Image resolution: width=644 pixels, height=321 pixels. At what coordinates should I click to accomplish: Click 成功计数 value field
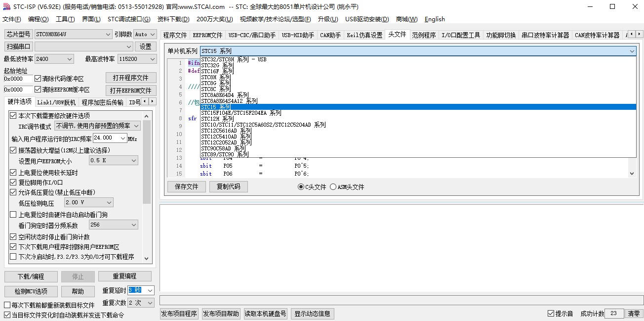click(614, 314)
